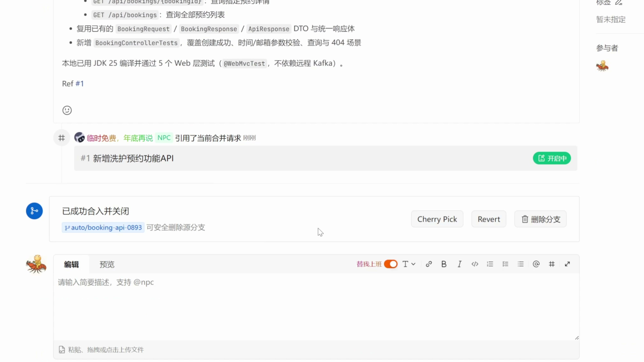Screen dimensions: 644x362
Task: Open the participant avatar in sidebar
Action: point(602,66)
